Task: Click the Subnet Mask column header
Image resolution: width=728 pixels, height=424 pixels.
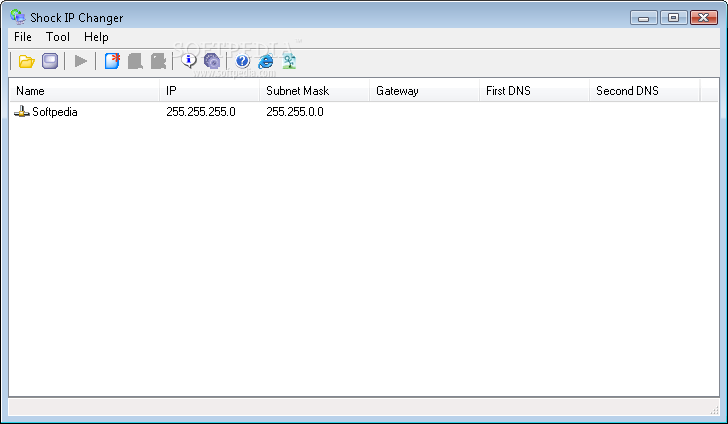Action: click(314, 91)
